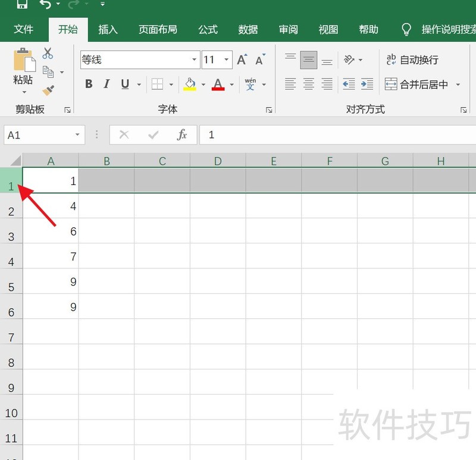The width and height of the screenshot is (476, 460).
Task: Open the Name Box A1 dropdown
Action: tap(77, 134)
